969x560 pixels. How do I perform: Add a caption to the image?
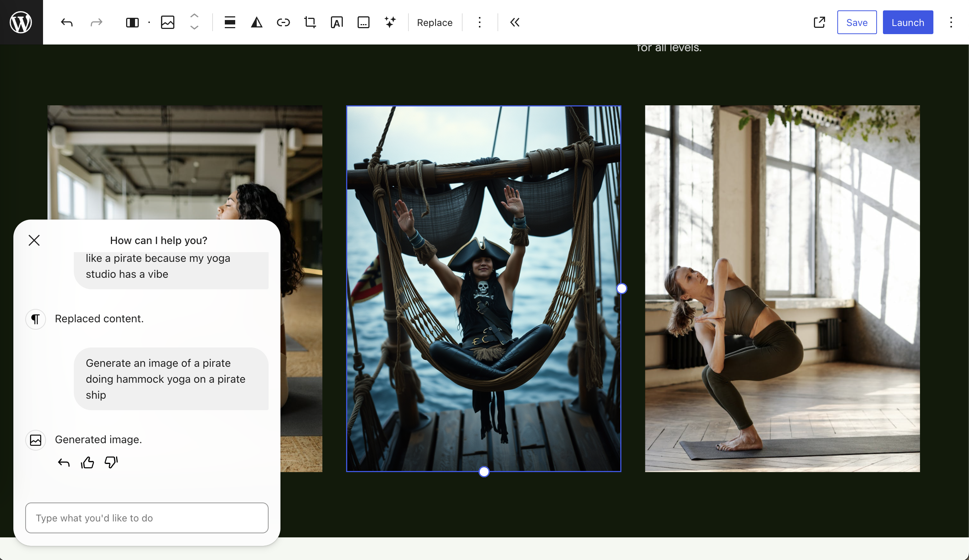(364, 22)
